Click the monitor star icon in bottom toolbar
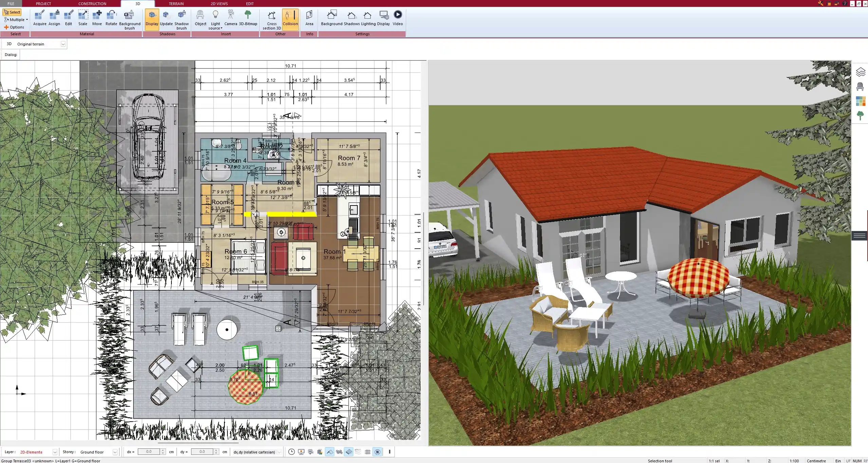Screen dimensions: 868x463 pyautogui.click(x=301, y=452)
